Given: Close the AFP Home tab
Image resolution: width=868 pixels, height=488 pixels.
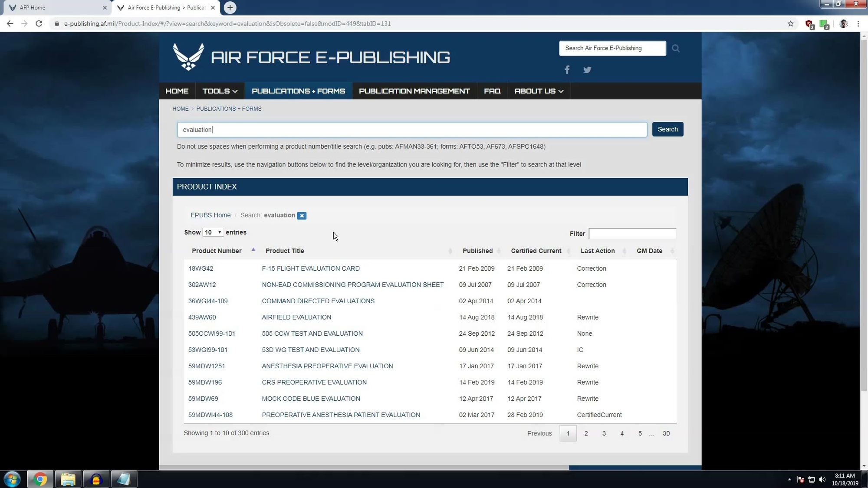Looking at the screenshot, I should point(105,7).
